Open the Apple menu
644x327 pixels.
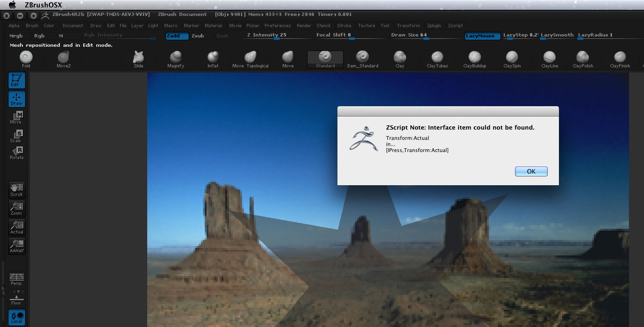[x=13, y=5]
